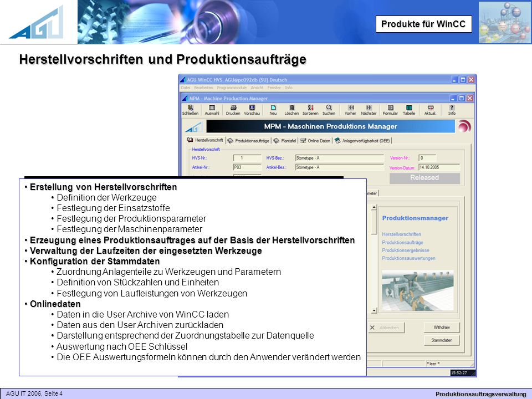
Task: Click the text "Auswertung nach OEE Schlüssel"
Action: [x=122, y=346]
